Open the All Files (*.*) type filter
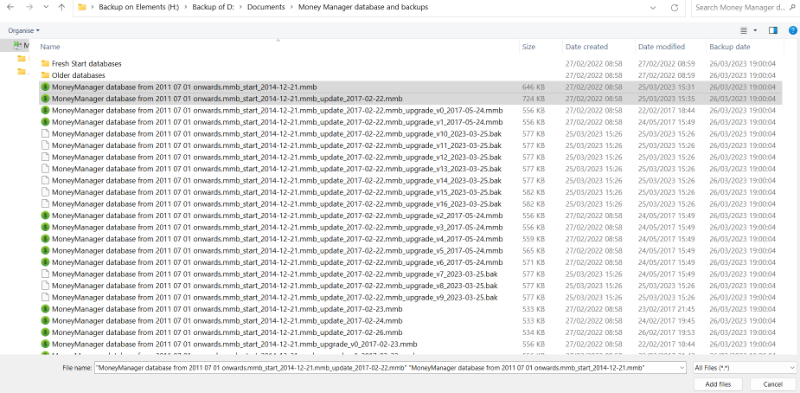The height and width of the screenshot is (393, 800). click(x=745, y=367)
